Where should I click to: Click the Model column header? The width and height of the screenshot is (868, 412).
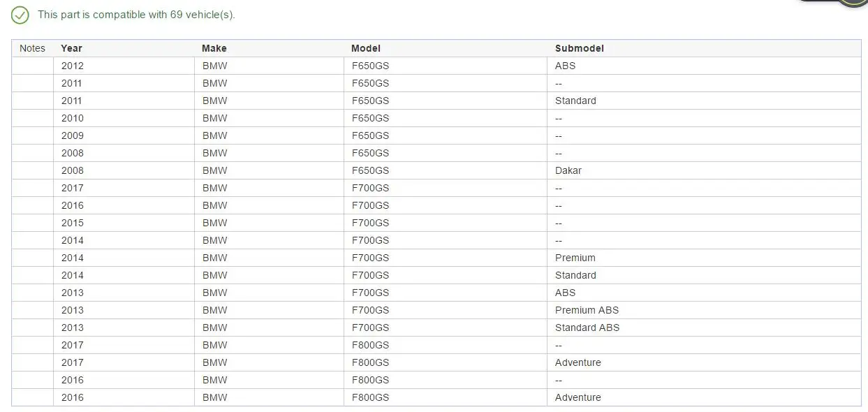click(x=366, y=48)
